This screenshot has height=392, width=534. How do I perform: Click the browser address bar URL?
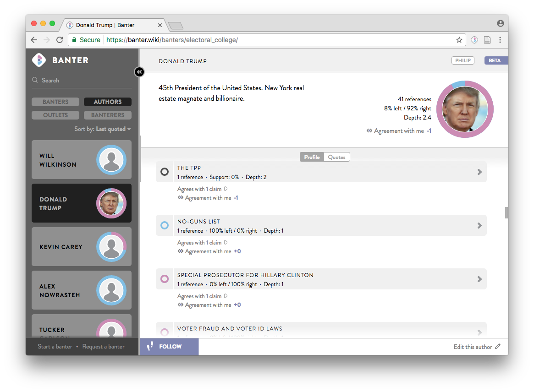172,40
